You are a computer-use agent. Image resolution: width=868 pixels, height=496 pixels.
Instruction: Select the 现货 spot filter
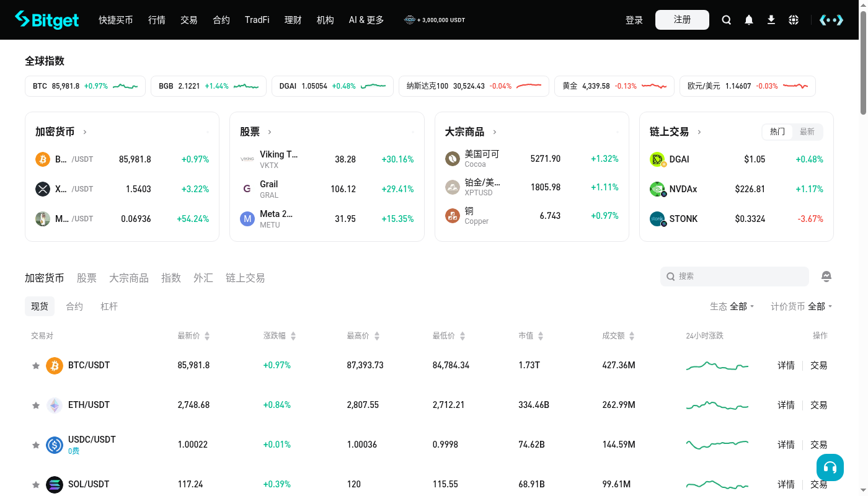[40, 306]
